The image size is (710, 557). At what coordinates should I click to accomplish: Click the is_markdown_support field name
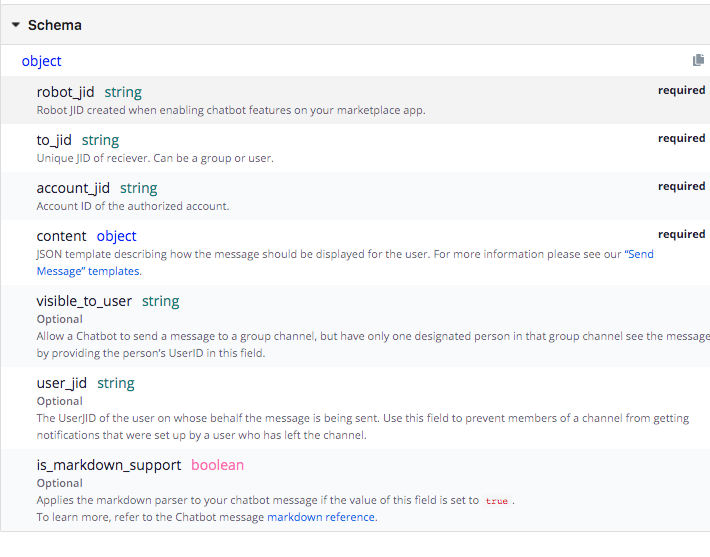pyautogui.click(x=109, y=465)
